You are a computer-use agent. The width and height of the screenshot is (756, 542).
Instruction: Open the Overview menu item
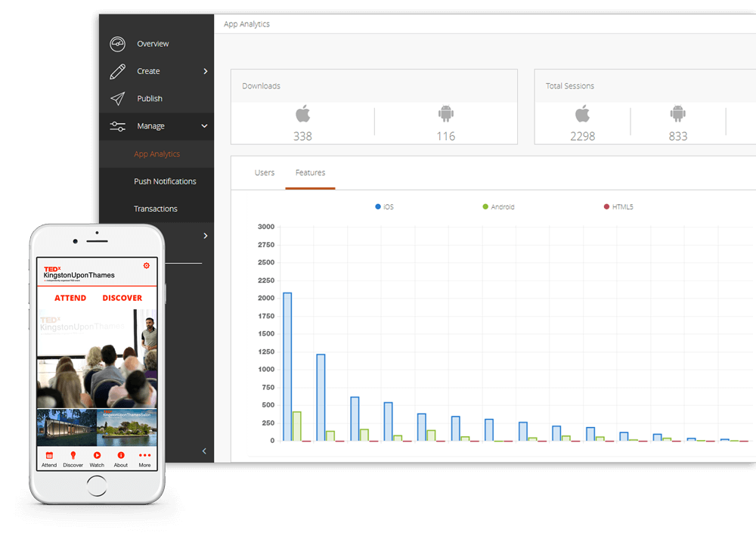coord(153,44)
